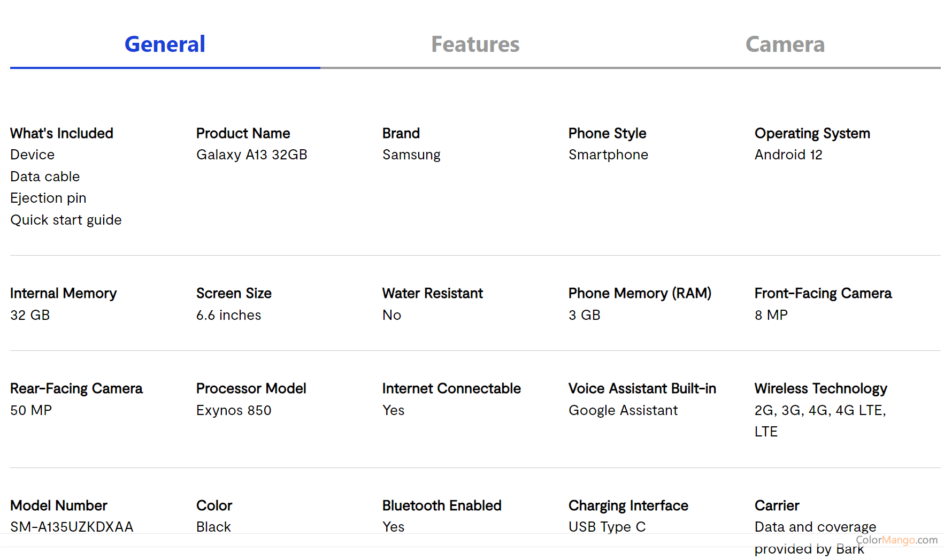Click the Wireless Technology heading
Screen dimensions: 944x560
pos(820,388)
